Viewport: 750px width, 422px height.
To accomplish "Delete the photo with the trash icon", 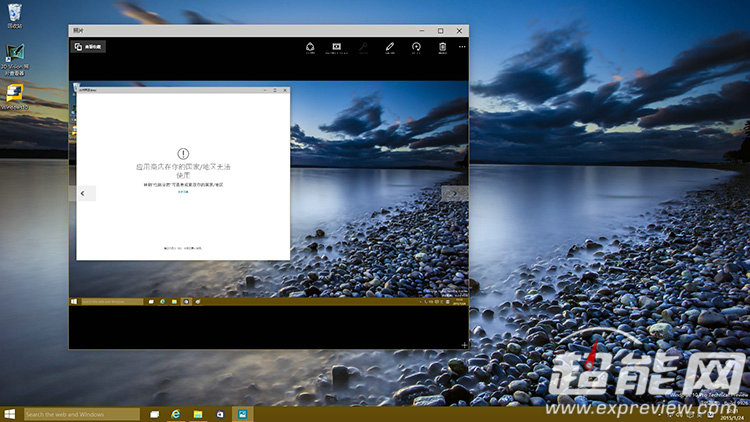I will [442, 46].
